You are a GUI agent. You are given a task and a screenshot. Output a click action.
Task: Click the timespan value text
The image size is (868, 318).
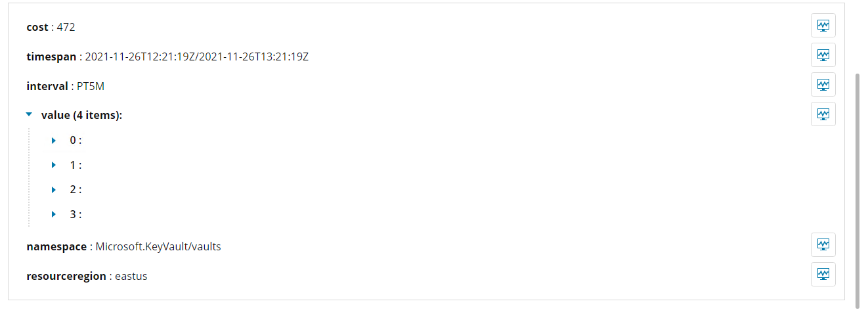[x=197, y=57]
